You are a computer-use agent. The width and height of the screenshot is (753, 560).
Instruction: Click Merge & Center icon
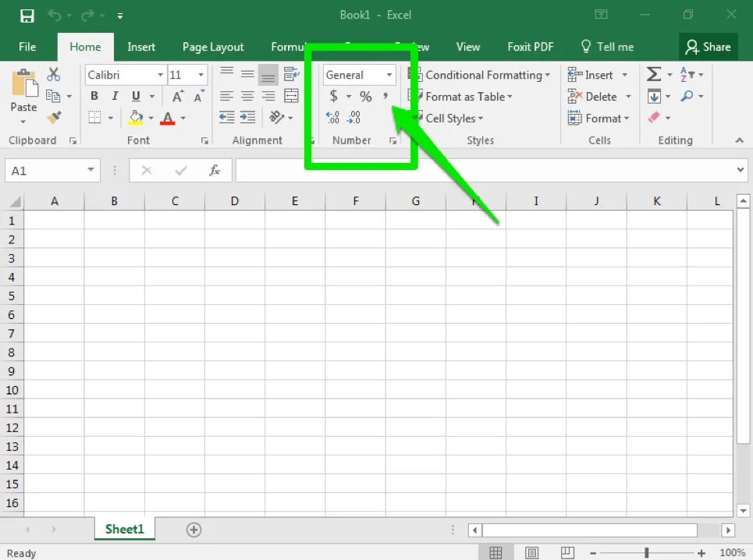pyautogui.click(x=291, y=96)
